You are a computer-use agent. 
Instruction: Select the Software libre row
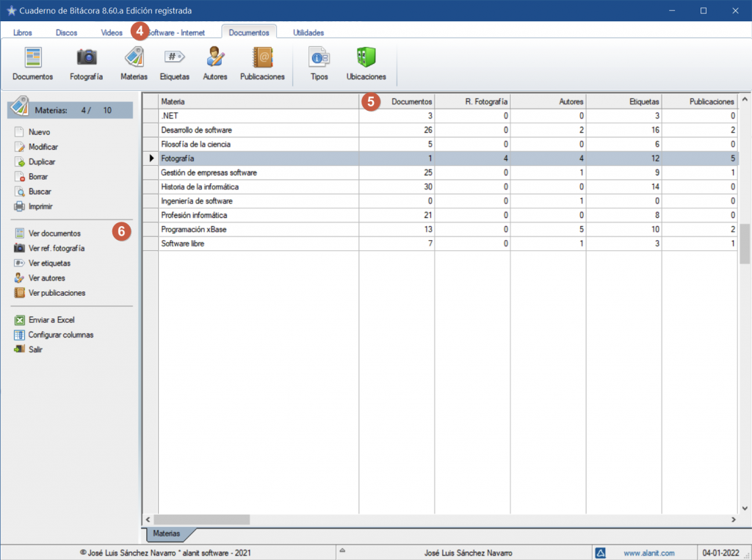pyautogui.click(x=183, y=244)
